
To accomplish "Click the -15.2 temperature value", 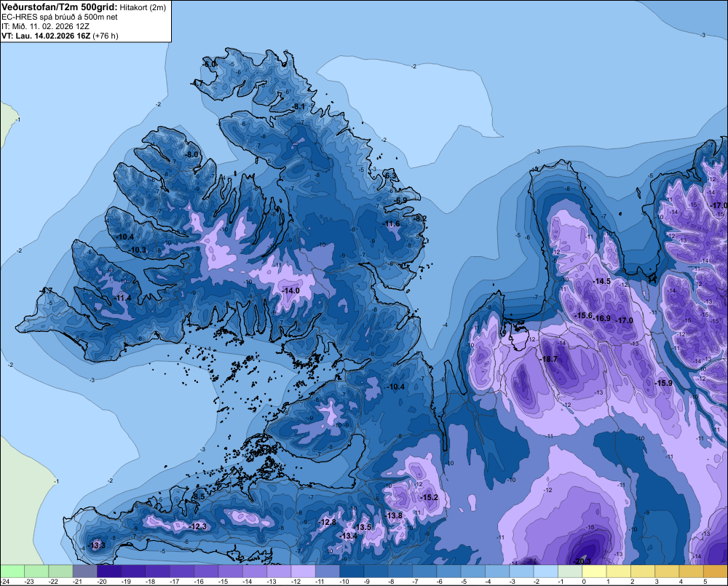I will click(x=429, y=497).
